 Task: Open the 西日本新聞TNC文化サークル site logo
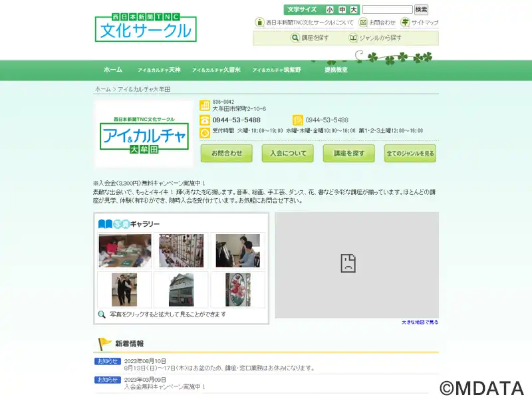146,27
